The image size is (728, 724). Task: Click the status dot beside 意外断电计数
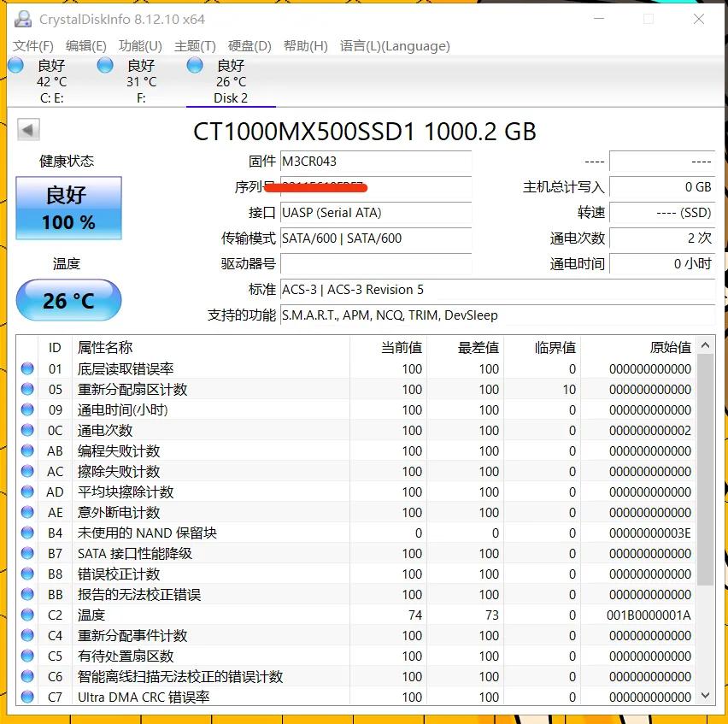pos(28,512)
